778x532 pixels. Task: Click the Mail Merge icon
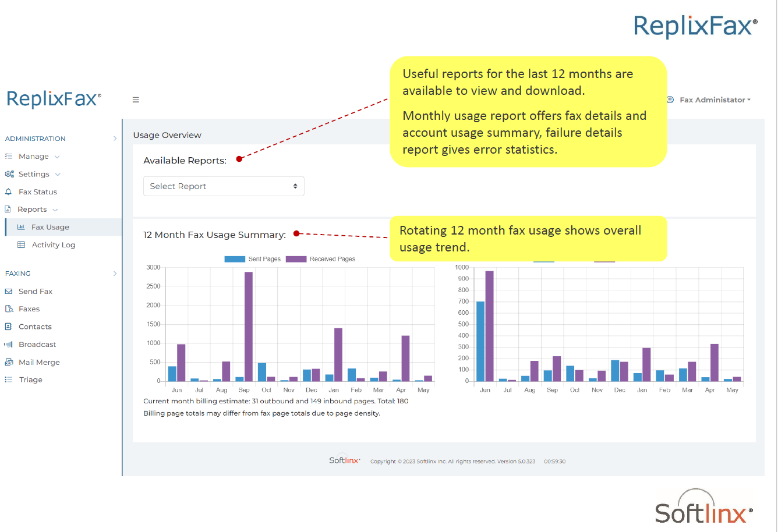point(8,362)
